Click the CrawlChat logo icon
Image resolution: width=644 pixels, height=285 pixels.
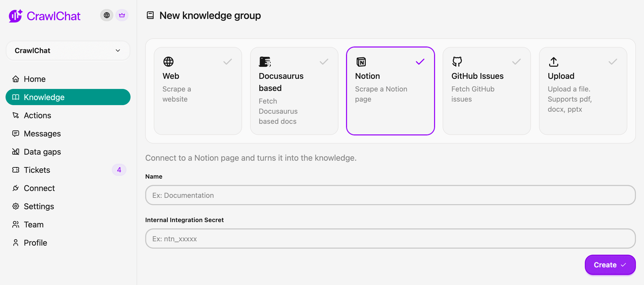coord(16,16)
